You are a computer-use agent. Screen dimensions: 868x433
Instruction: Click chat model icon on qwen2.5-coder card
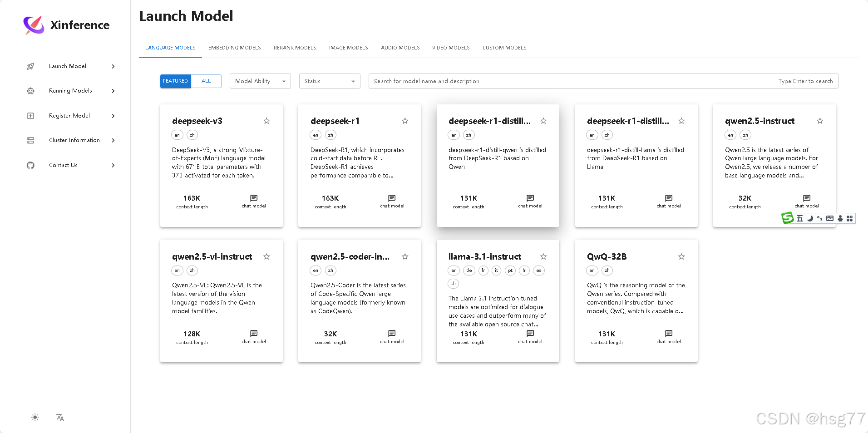392,333
